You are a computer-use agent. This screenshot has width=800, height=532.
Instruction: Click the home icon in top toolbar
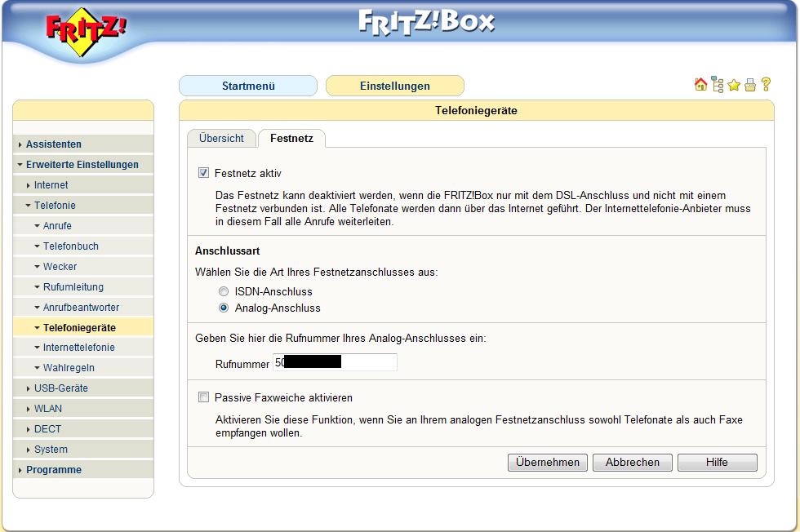point(700,85)
